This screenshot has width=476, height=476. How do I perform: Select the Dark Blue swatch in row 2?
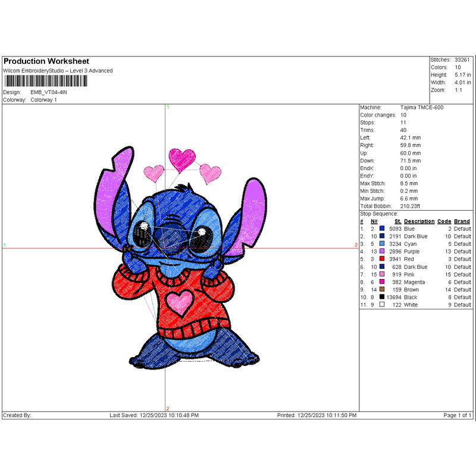click(381, 236)
